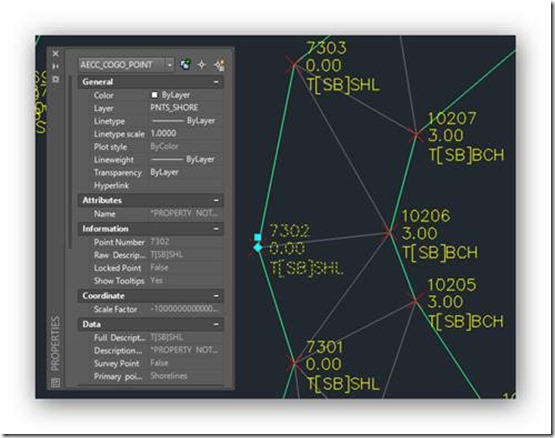The image size is (555, 438).
Task: Collapse the Attributes section
Action: (x=216, y=200)
